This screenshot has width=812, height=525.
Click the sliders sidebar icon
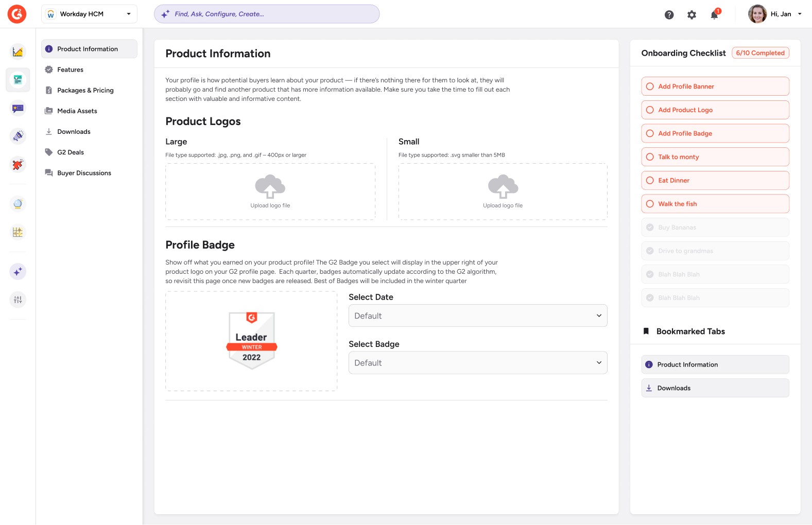click(18, 300)
